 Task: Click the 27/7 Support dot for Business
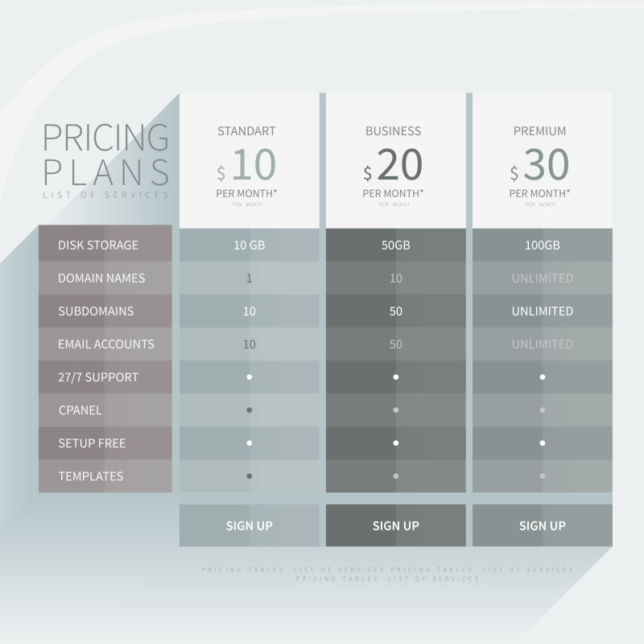click(396, 377)
